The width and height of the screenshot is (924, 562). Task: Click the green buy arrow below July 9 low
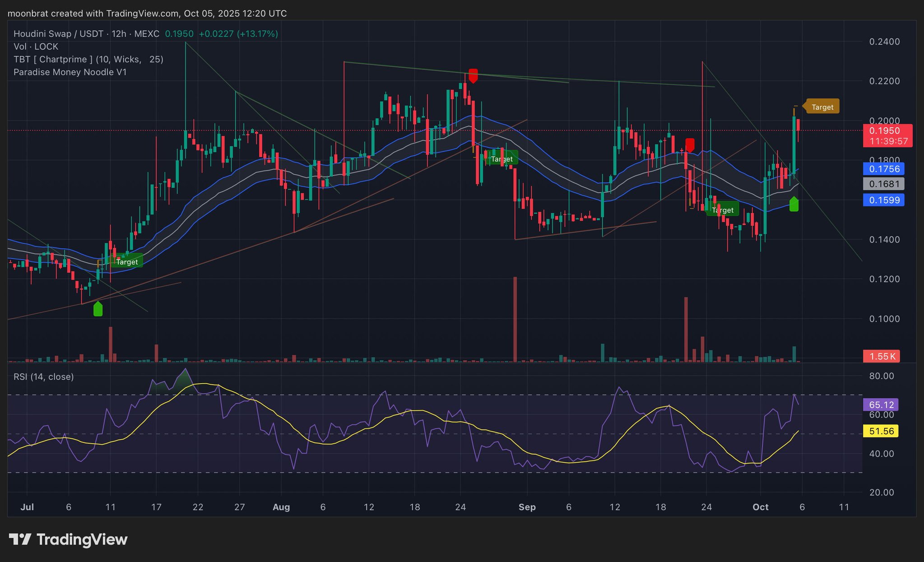pyautogui.click(x=98, y=309)
